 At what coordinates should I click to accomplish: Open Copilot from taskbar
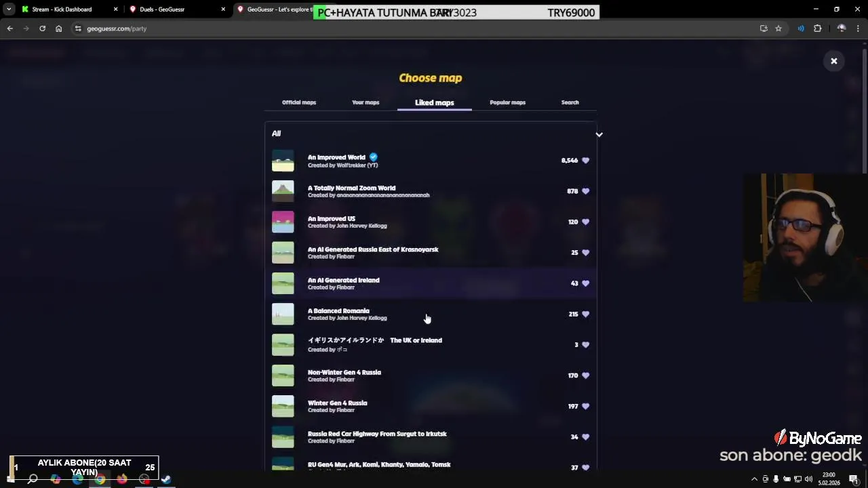click(x=55, y=479)
